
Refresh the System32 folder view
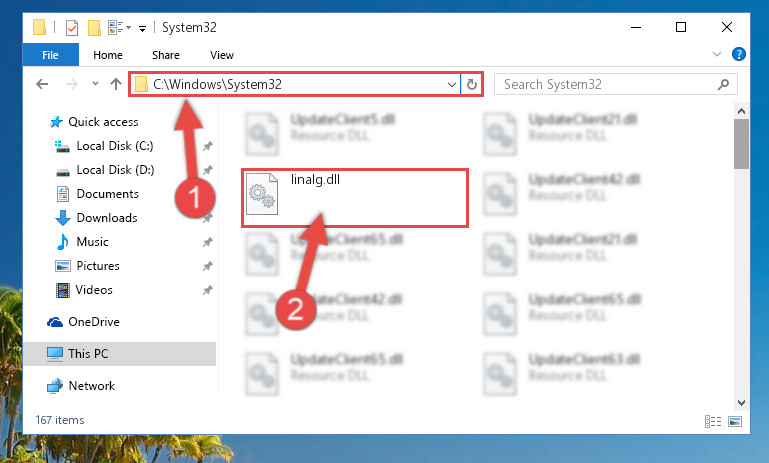(x=472, y=84)
